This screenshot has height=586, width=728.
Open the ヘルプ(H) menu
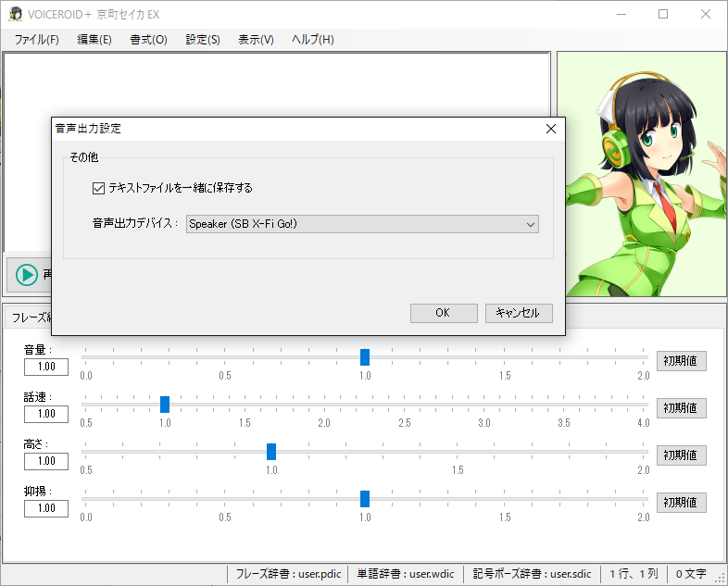[x=312, y=40]
